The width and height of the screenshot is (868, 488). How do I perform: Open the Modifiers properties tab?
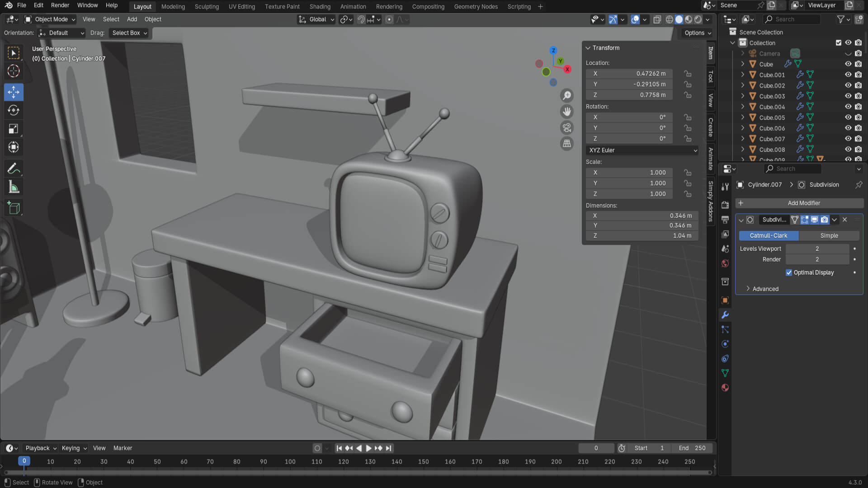coord(725,315)
